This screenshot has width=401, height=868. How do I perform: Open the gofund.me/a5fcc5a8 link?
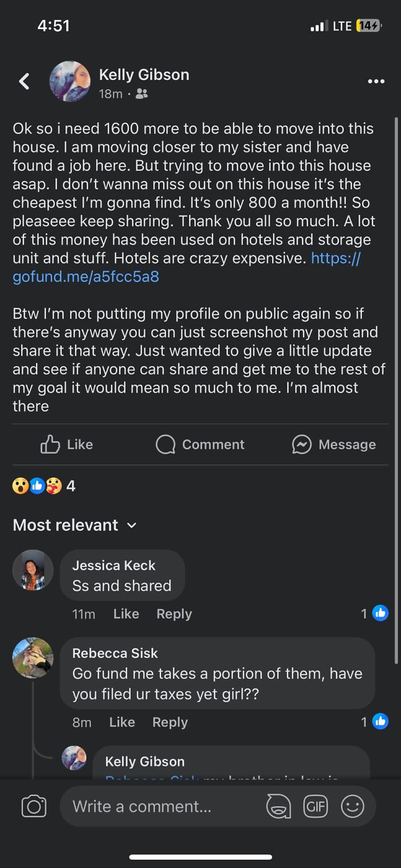[86, 277]
